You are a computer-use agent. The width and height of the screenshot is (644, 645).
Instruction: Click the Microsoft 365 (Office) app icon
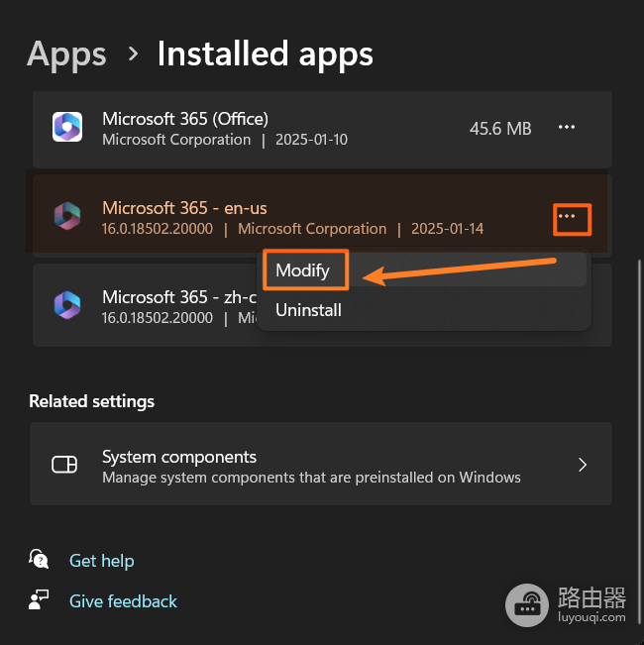[x=67, y=127]
